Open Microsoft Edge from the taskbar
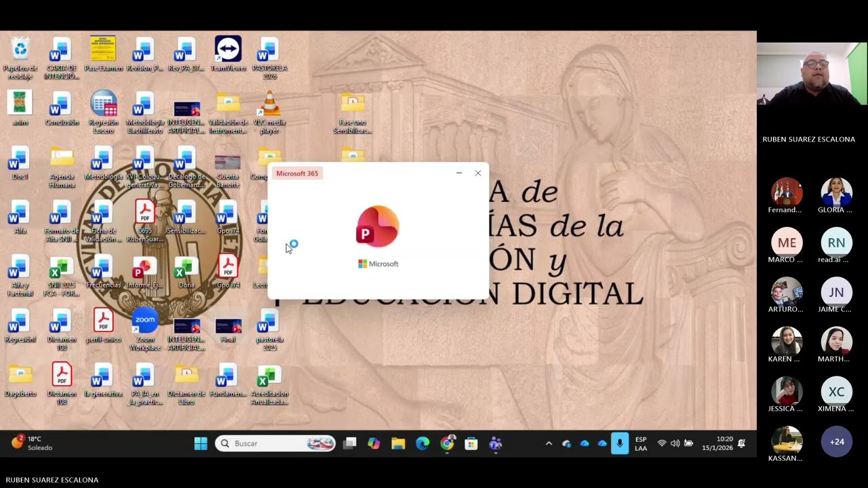 coord(422,443)
